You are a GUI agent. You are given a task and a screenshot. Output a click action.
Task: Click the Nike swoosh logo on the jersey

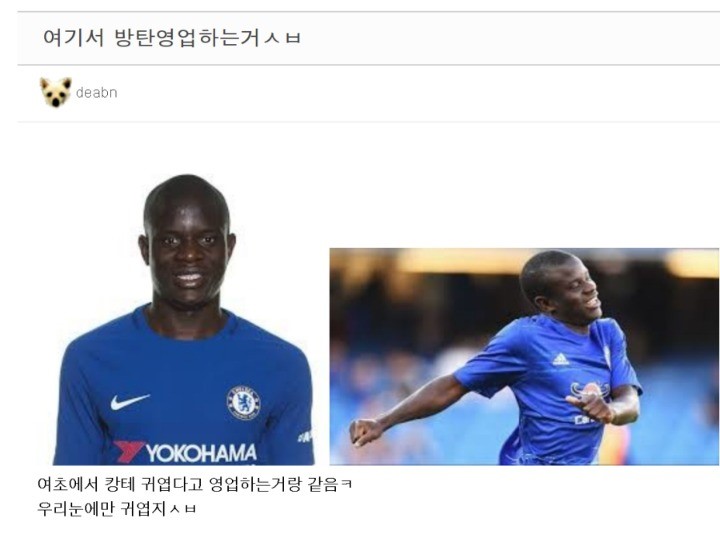129,402
